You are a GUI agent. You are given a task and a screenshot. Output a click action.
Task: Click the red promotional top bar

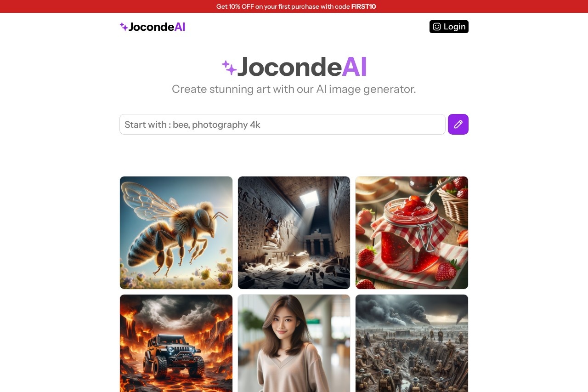(x=294, y=6)
